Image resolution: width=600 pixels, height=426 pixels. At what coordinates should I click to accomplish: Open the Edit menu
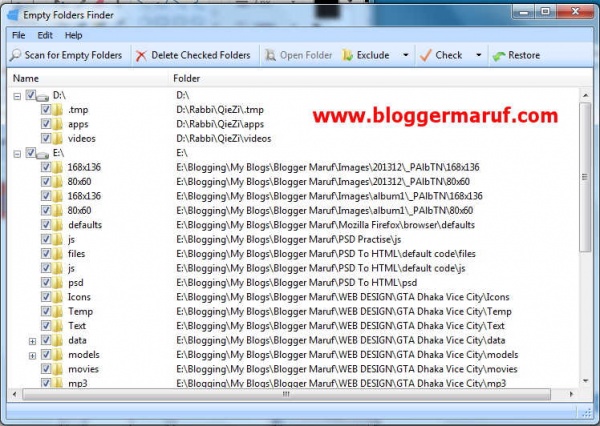pos(45,35)
